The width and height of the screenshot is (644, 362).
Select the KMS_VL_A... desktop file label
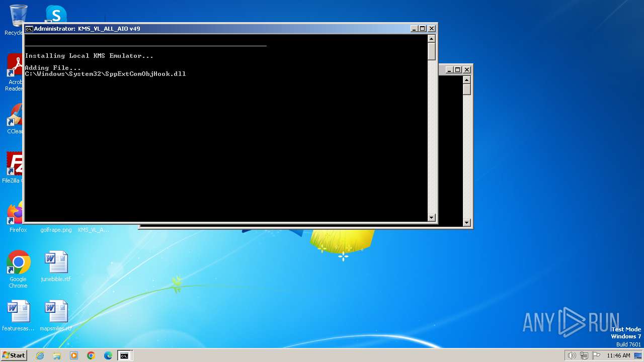(x=93, y=230)
